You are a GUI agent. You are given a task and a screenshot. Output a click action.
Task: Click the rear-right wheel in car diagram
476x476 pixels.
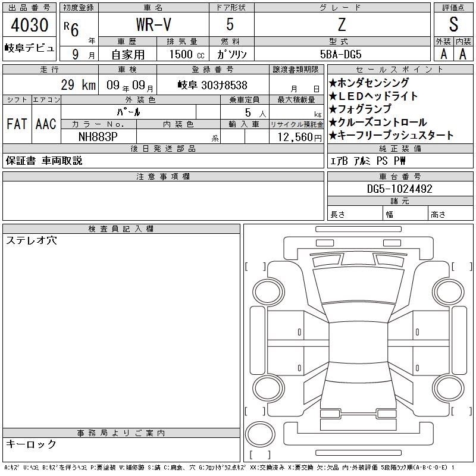[x=449, y=388]
